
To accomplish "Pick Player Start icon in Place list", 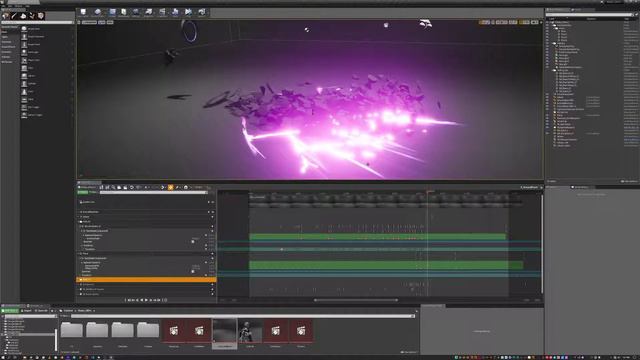I will pos(24,60).
